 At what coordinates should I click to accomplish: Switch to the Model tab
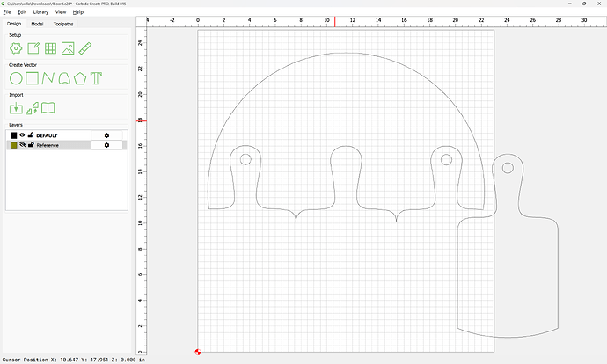(37, 24)
